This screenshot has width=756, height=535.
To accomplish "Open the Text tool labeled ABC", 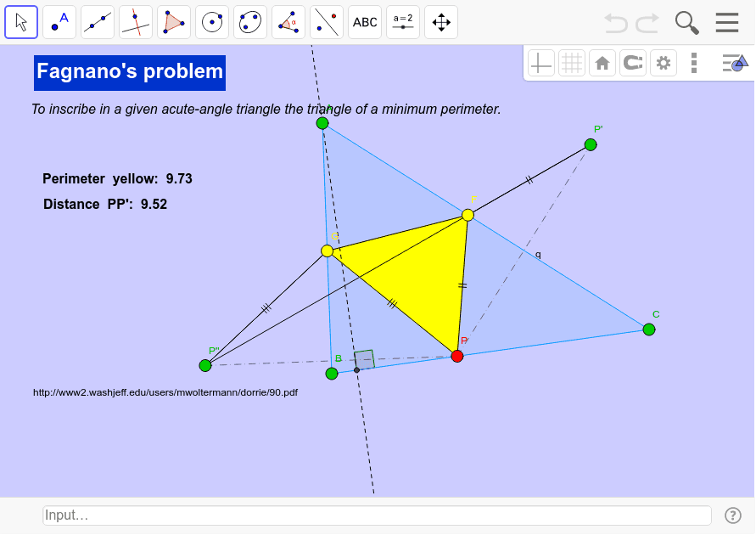I will [364, 21].
